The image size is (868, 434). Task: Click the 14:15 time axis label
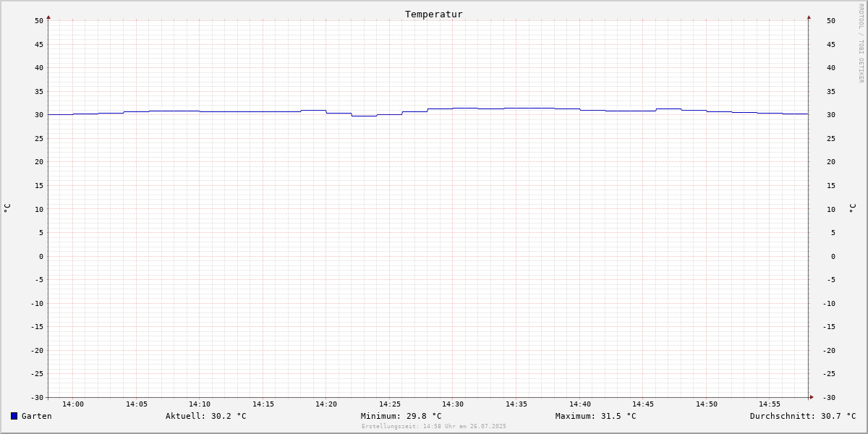click(263, 404)
